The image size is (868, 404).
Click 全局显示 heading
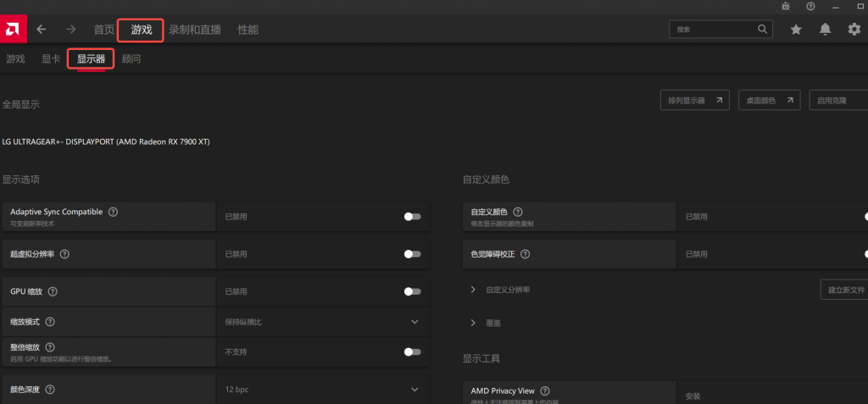(21, 104)
